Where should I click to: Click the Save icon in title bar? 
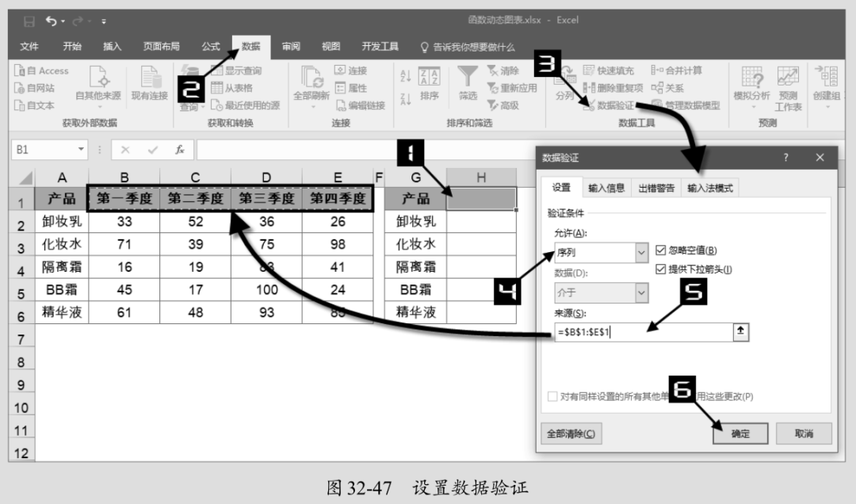click(x=29, y=21)
